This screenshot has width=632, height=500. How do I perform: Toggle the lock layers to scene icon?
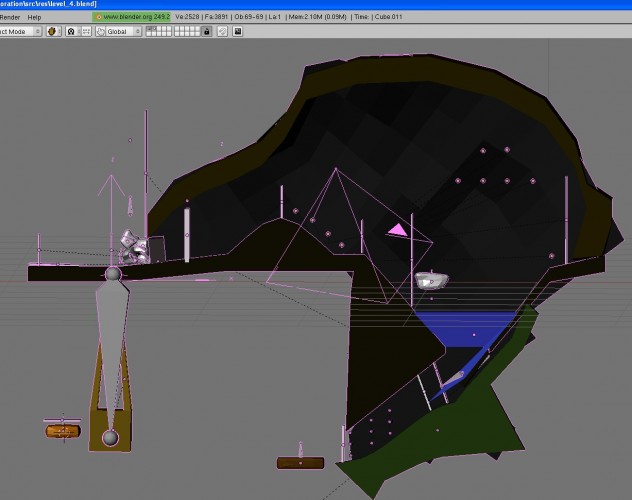click(207, 31)
